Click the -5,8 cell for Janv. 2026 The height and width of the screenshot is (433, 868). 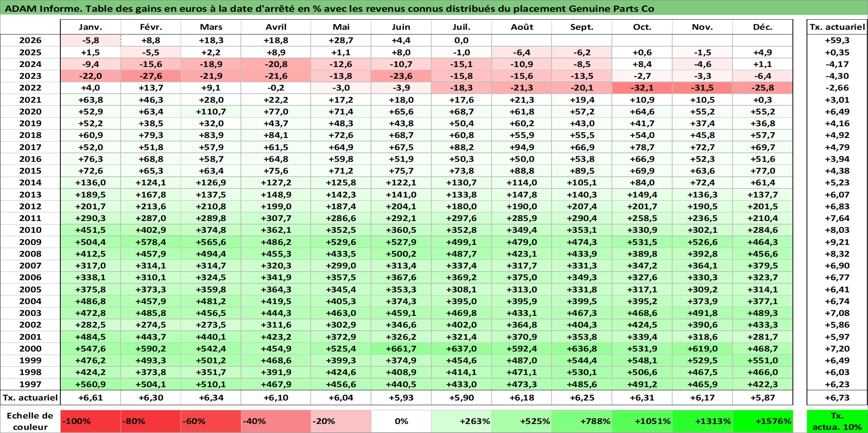[90, 40]
